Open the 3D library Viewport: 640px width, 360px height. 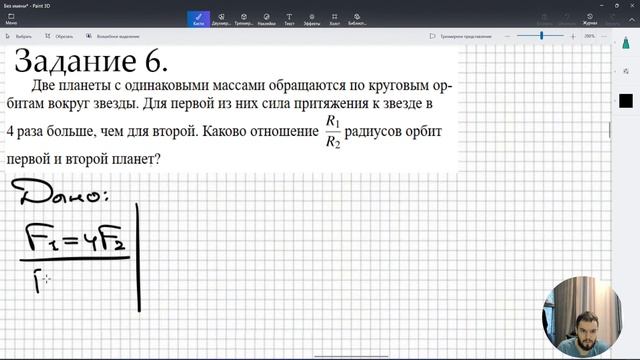pyautogui.click(x=357, y=19)
